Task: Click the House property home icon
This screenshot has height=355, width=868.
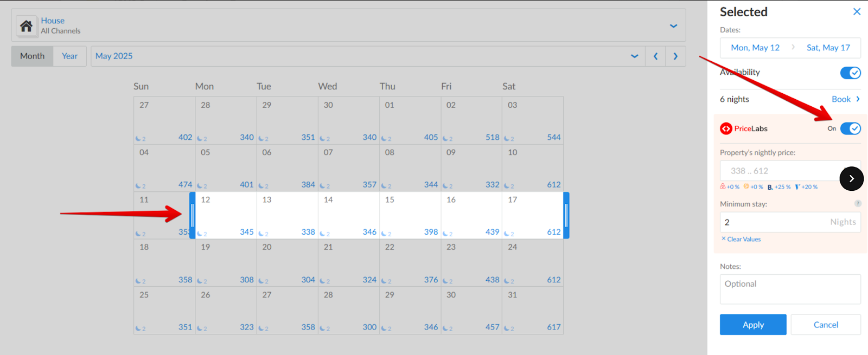Action: tap(26, 26)
